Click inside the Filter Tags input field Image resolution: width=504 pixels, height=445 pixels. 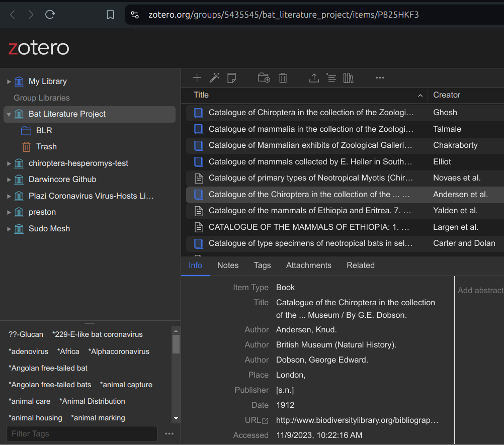point(80,433)
